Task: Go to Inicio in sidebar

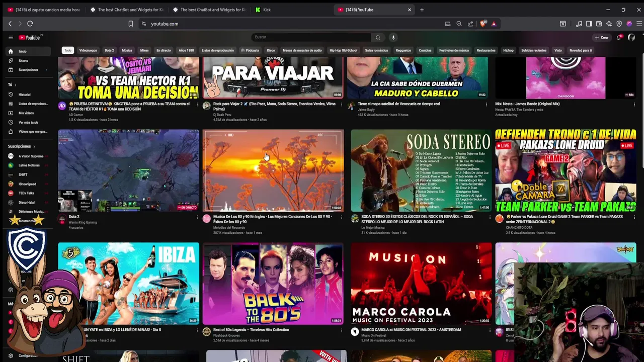Action: click(29, 51)
